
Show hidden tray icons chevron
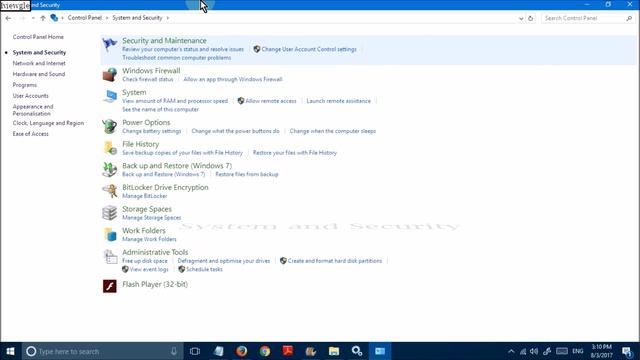click(x=511, y=351)
